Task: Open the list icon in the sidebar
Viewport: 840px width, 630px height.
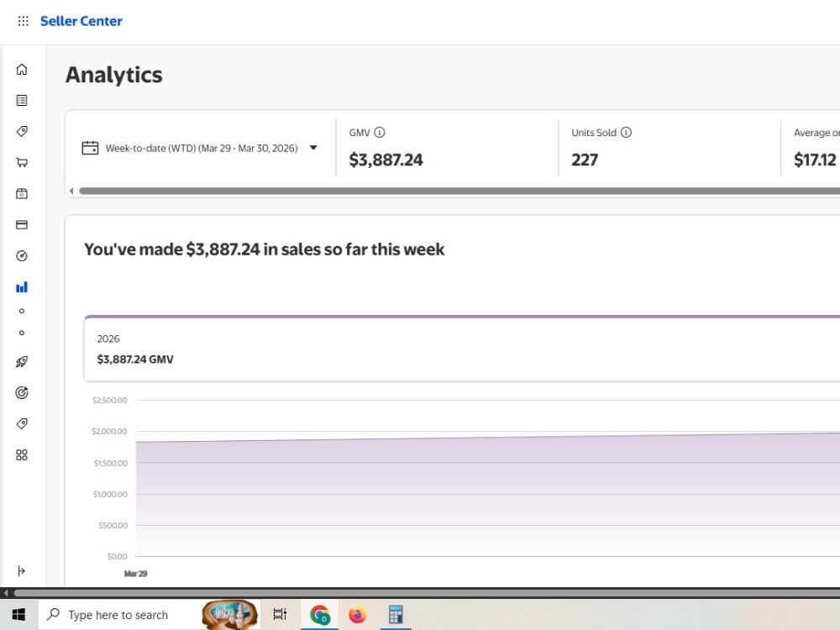Action: coord(22,100)
